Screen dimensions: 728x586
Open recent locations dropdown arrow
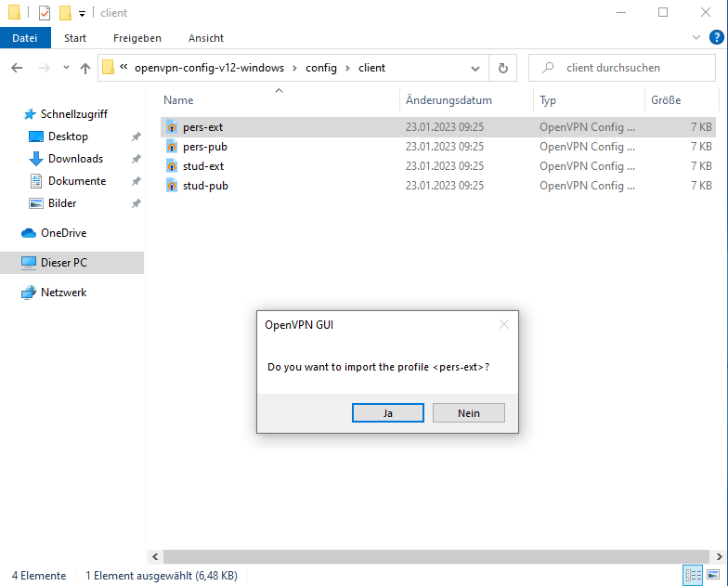point(67,68)
